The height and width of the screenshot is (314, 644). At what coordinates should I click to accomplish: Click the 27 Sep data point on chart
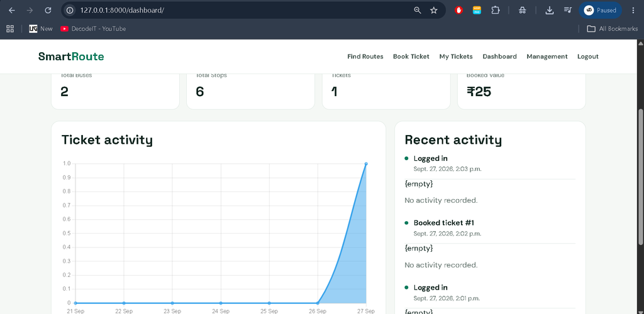click(366, 163)
